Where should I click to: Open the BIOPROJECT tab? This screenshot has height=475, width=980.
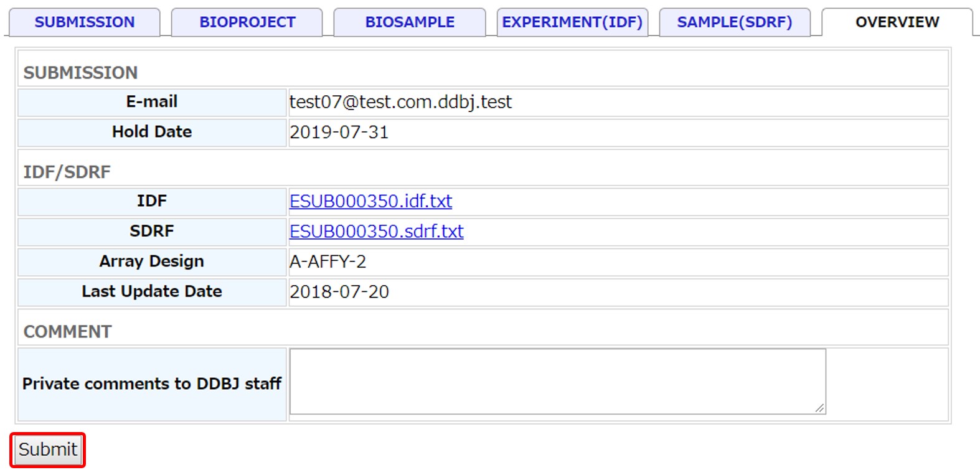(x=247, y=22)
